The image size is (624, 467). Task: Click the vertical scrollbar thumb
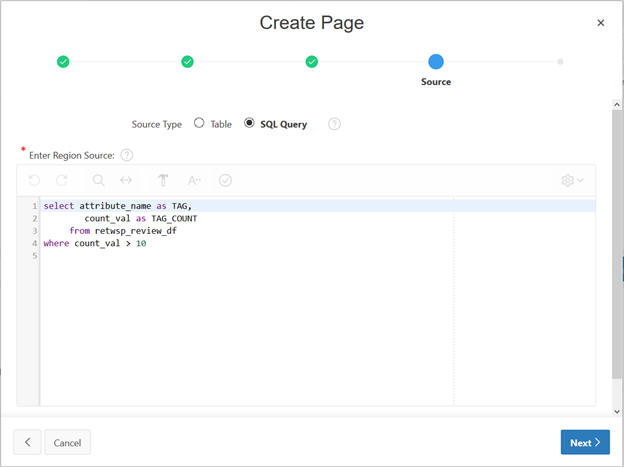pos(617,244)
